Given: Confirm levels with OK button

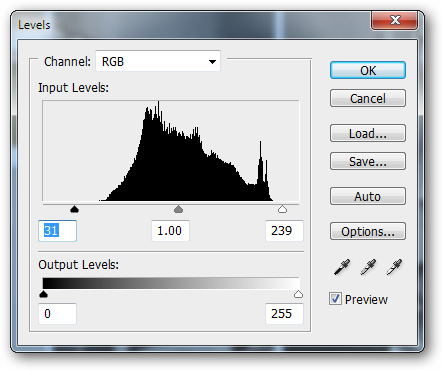Looking at the screenshot, I should click(x=368, y=70).
